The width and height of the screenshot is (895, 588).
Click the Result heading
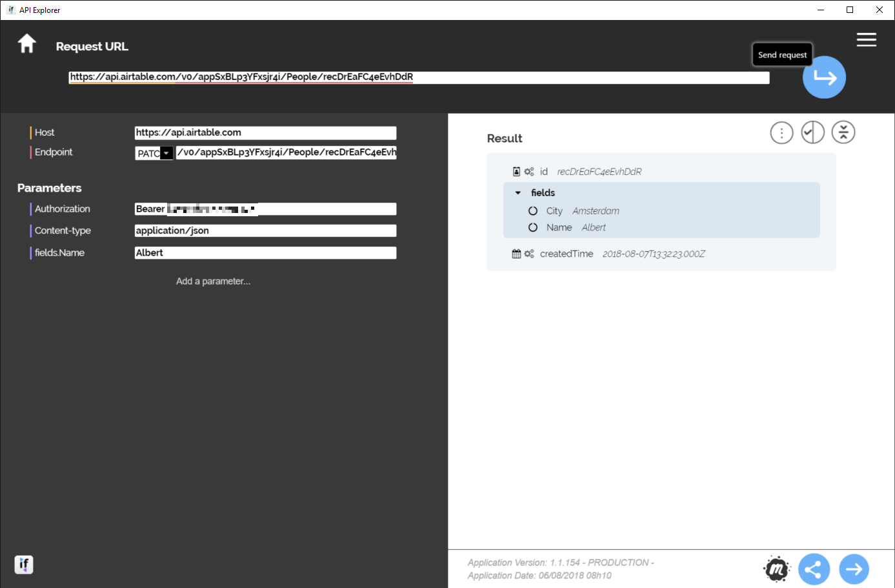coord(505,139)
